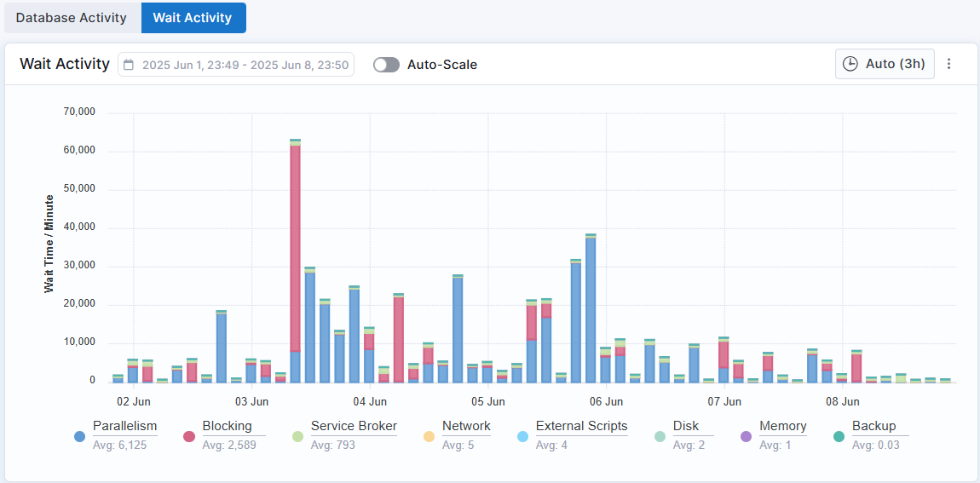Click the 'Avg: 6,125' Parallelism value
The image size is (980, 483).
click(118, 446)
